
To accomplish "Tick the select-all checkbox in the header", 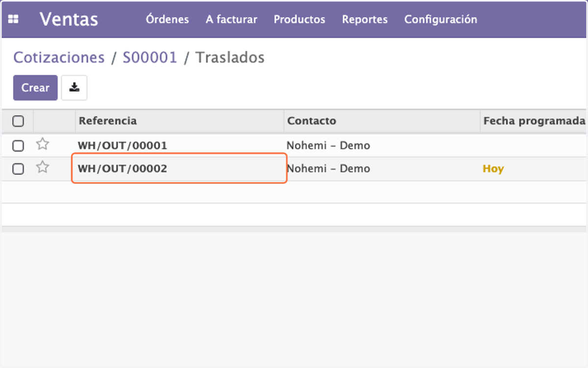I will pos(18,121).
